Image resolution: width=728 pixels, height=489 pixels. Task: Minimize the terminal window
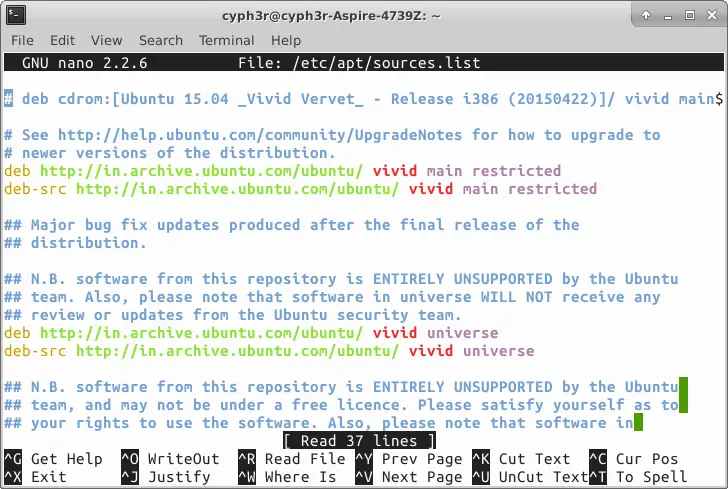click(x=667, y=15)
